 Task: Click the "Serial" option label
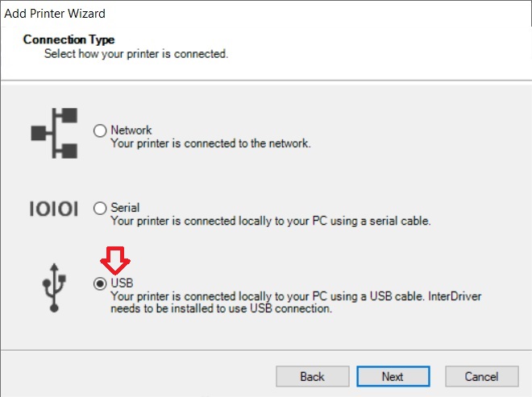point(125,208)
